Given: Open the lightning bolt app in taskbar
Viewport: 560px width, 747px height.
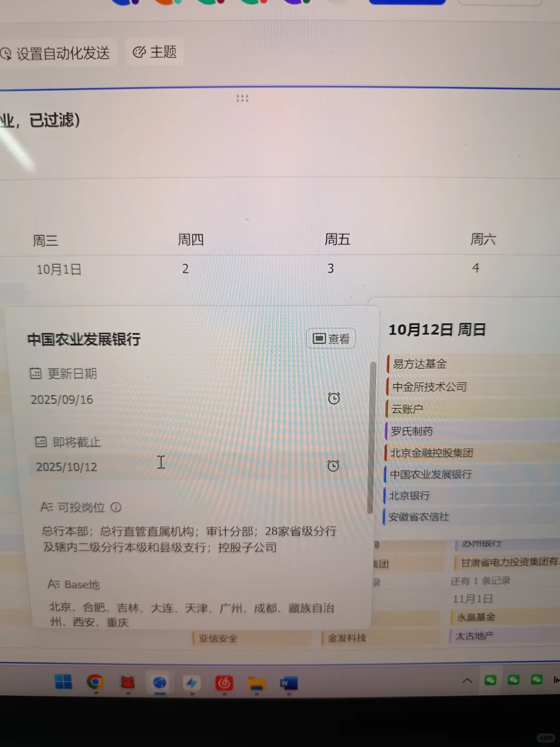Looking at the screenshot, I should (x=192, y=683).
